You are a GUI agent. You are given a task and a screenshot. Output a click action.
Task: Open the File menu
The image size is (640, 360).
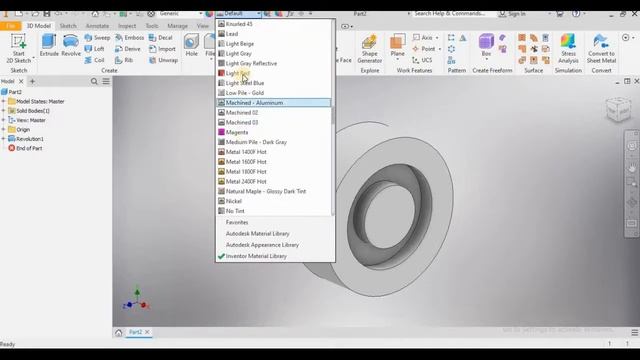coord(11,26)
